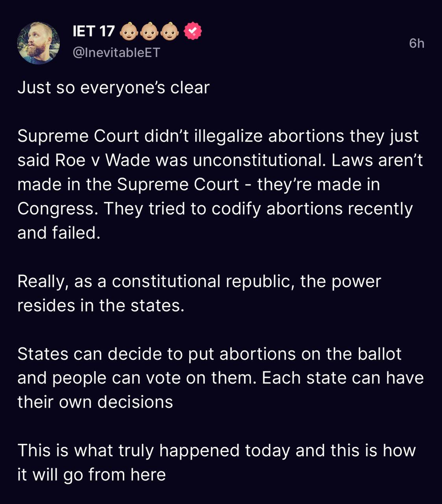The image size is (442, 504).
Task: Click the words "Roe v Wade"
Action: pyautogui.click(x=94, y=161)
